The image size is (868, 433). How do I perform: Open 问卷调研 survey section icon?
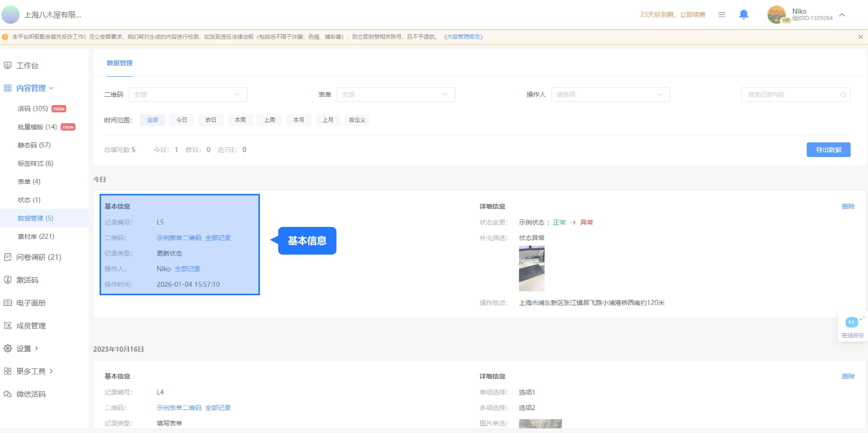(x=8, y=257)
